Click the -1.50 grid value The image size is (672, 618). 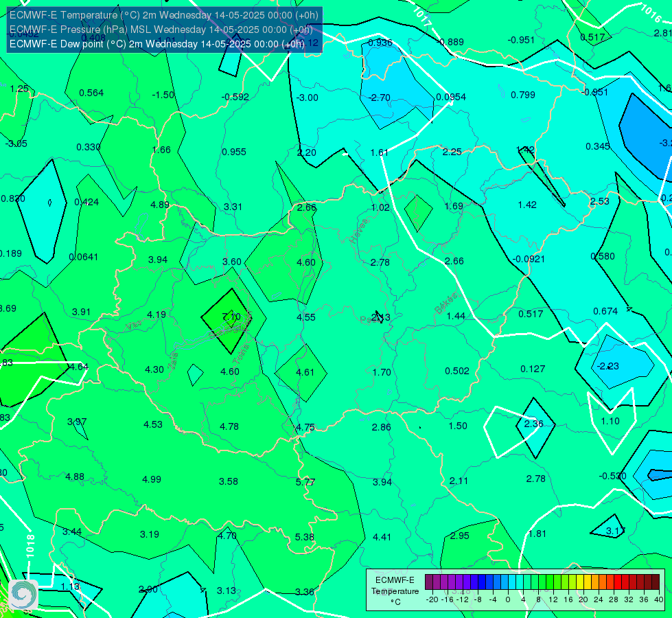point(163,95)
